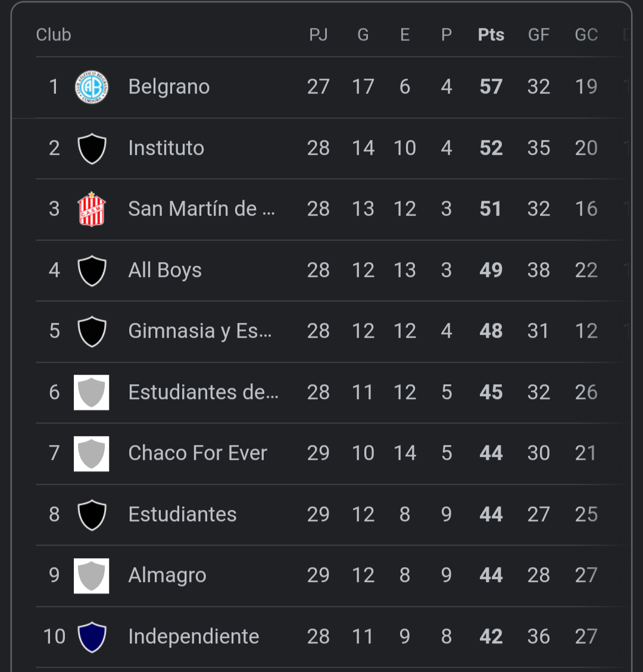Click the Belgrano club crest icon
Image resolution: width=643 pixels, height=672 pixels.
click(x=92, y=87)
